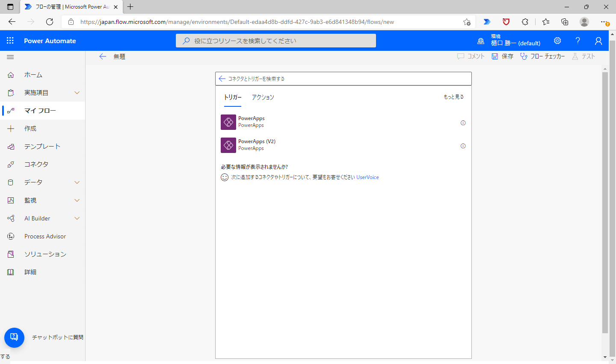Show info for PowerApps (V2) trigger
616x364 pixels.
(463, 146)
